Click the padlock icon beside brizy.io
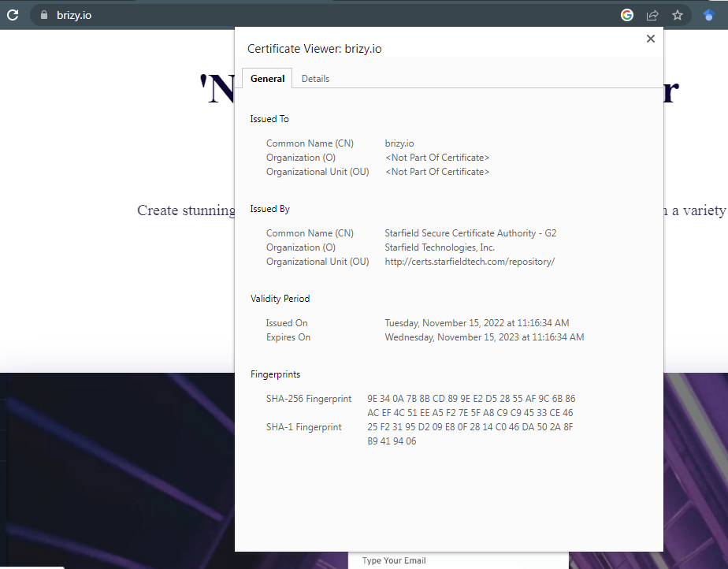The image size is (728, 569). pyautogui.click(x=43, y=15)
